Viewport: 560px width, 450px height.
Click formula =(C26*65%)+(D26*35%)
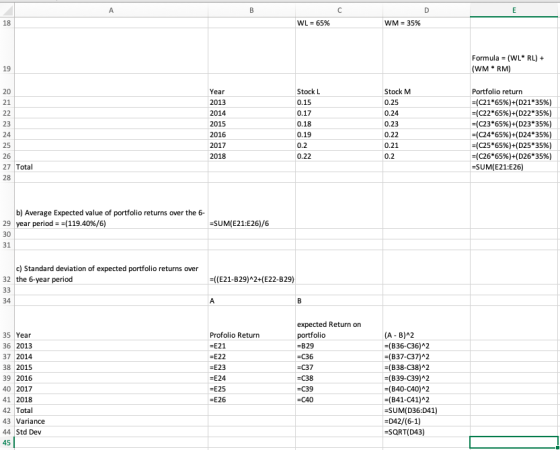click(515, 156)
